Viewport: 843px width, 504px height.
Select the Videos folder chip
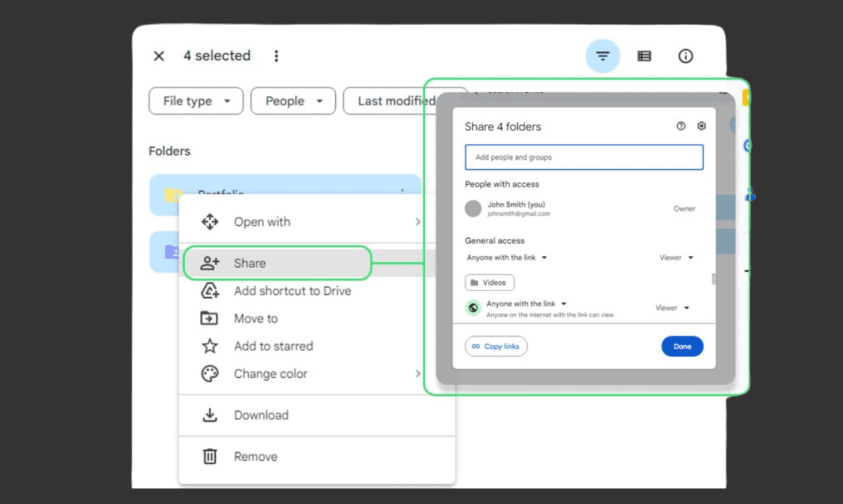click(489, 283)
